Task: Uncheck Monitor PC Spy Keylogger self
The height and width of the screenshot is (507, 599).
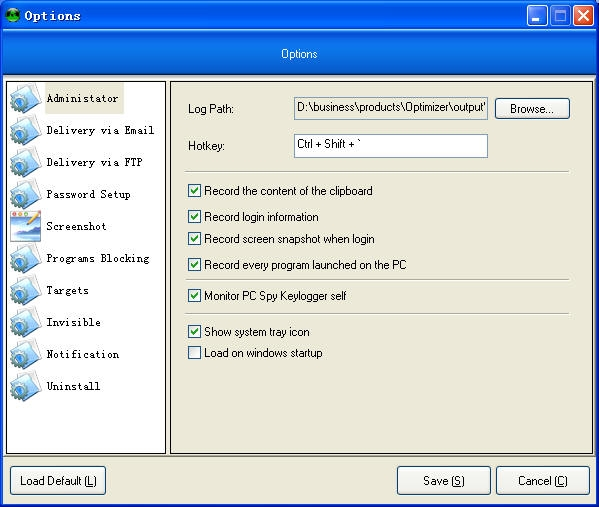Action: [194, 296]
